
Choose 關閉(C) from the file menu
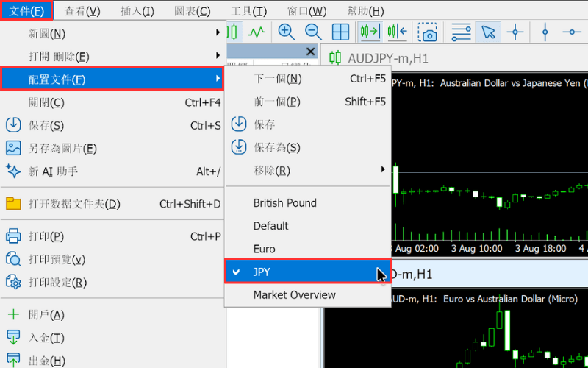click(112, 102)
